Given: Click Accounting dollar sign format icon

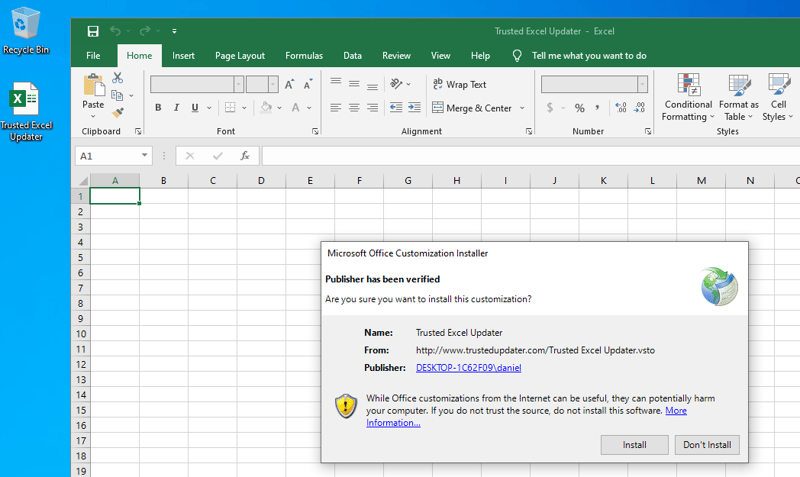Looking at the screenshot, I should [x=549, y=108].
